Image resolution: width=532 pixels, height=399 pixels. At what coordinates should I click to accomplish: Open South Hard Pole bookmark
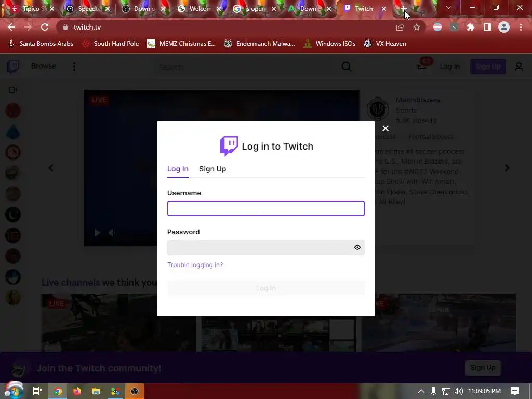111,44
